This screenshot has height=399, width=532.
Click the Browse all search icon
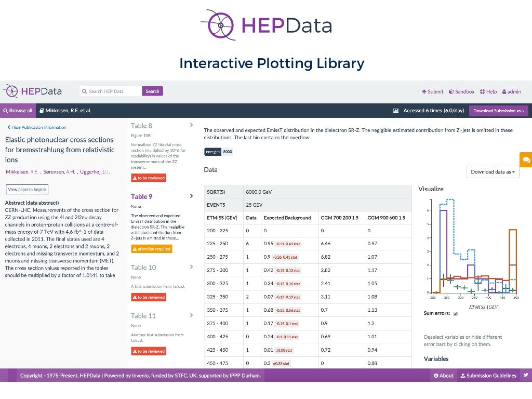pos(5,111)
